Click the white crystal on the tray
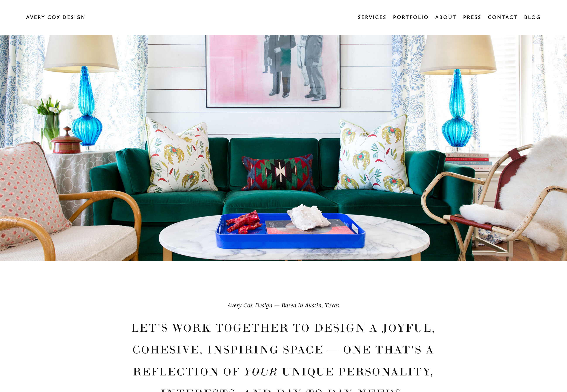567x392 pixels. pyautogui.click(x=308, y=217)
